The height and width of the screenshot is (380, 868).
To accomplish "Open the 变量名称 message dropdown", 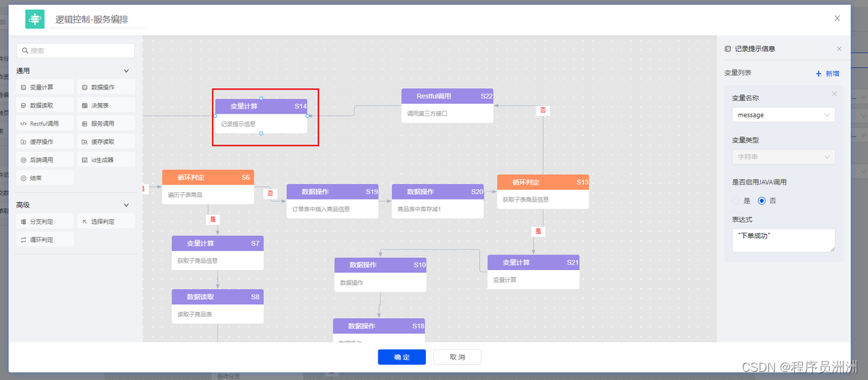I will (x=783, y=115).
